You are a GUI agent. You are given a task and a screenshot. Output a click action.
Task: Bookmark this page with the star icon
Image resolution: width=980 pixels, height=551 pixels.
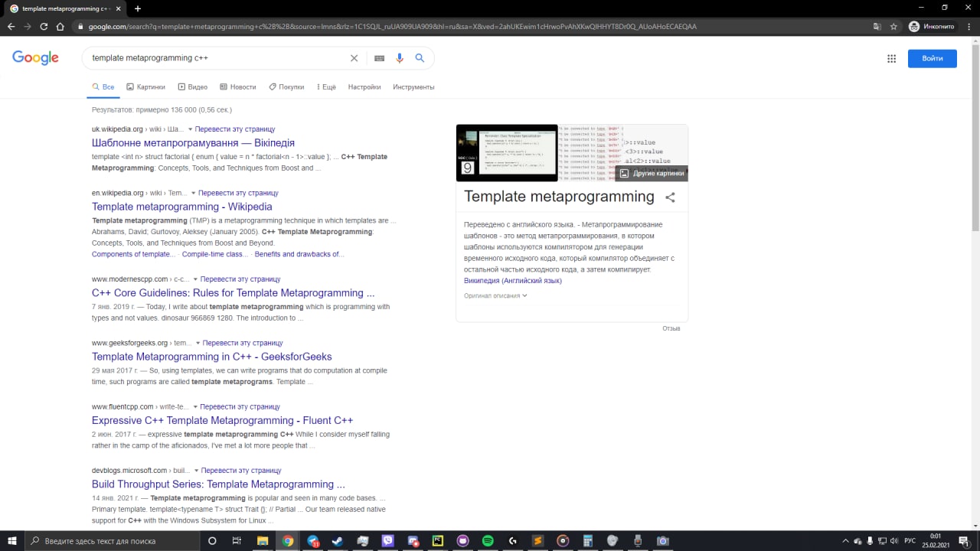coord(893,26)
